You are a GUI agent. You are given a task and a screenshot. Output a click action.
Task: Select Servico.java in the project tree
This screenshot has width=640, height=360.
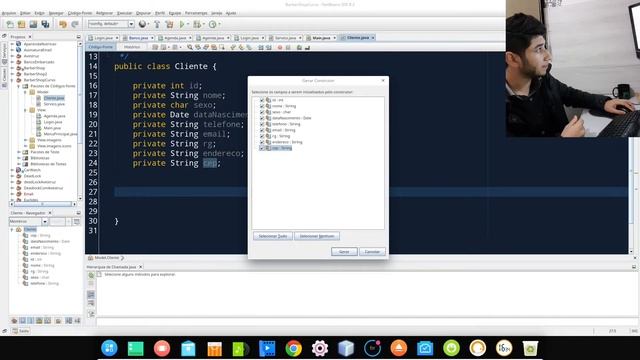click(54, 104)
